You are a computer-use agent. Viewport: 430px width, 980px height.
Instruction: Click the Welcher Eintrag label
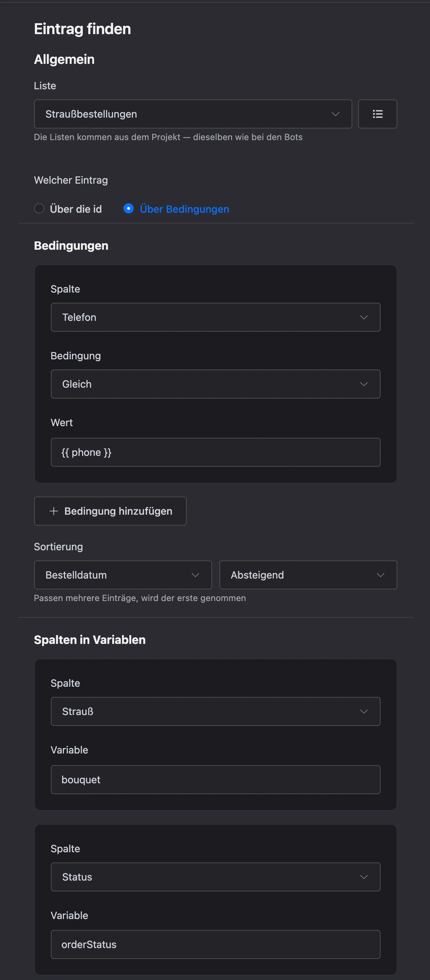71,180
